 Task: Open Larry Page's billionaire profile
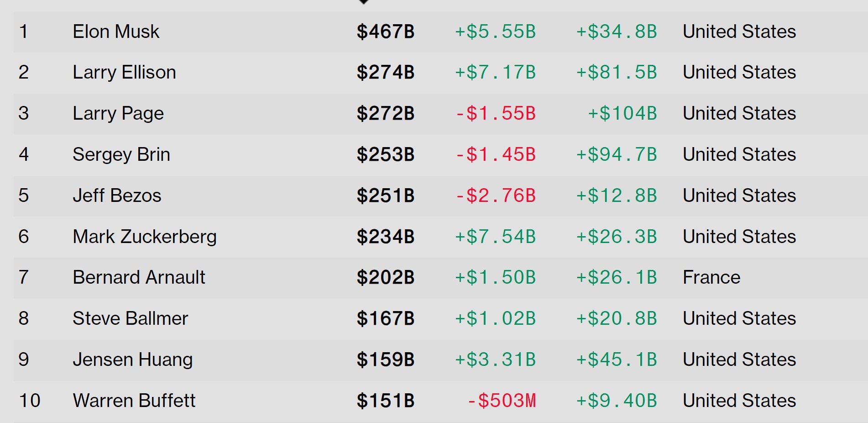118,113
